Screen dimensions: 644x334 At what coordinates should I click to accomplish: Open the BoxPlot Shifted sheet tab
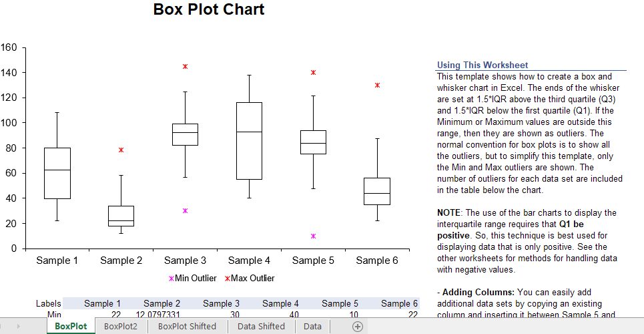[x=188, y=327]
